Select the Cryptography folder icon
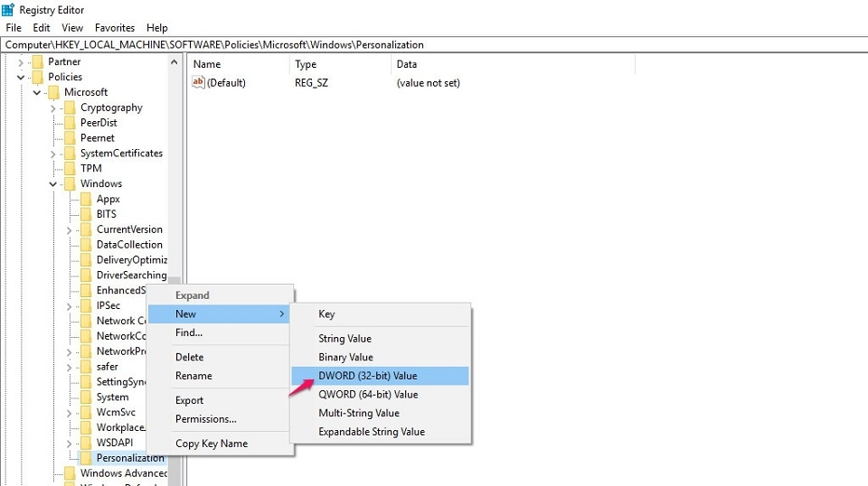 (x=70, y=107)
